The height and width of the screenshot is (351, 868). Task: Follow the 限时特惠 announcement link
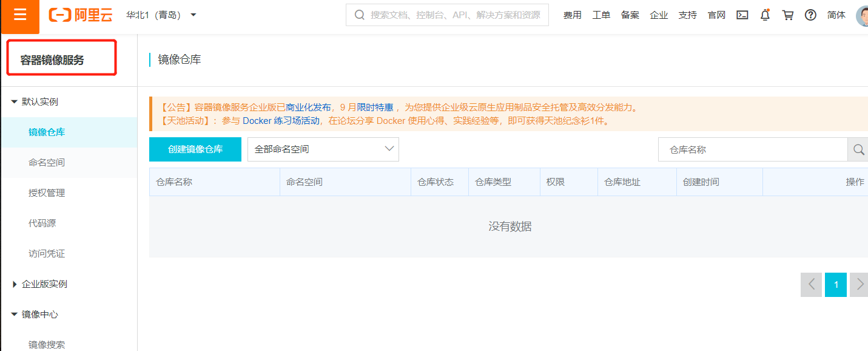pyautogui.click(x=375, y=107)
